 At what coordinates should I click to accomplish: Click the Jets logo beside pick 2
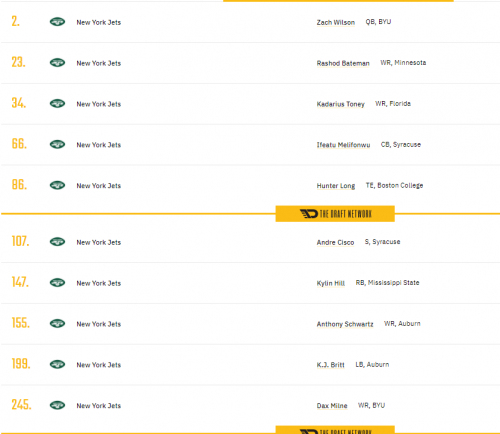57,22
